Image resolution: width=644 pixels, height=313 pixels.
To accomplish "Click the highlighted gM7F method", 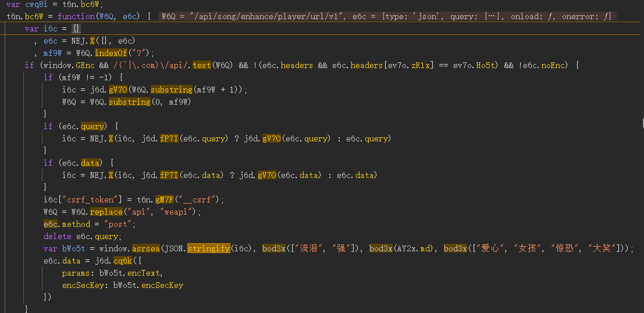I will 164,200.
